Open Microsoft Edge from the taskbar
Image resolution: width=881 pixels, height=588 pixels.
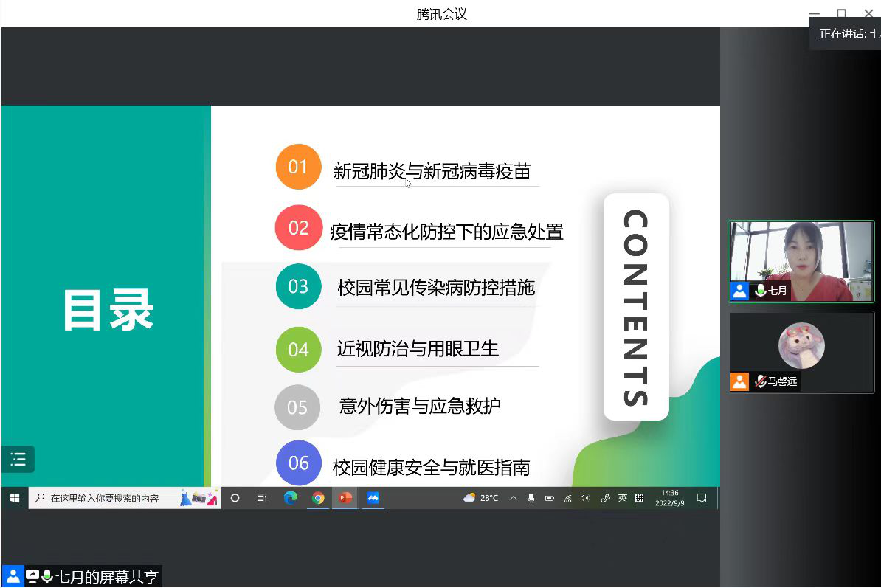[291, 498]
